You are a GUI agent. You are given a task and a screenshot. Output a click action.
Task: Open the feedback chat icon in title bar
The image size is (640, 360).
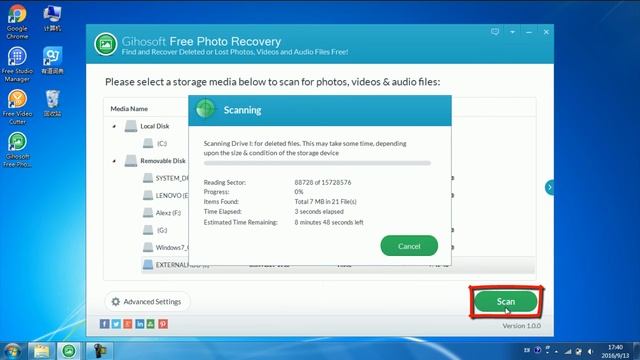coord(495,32)
